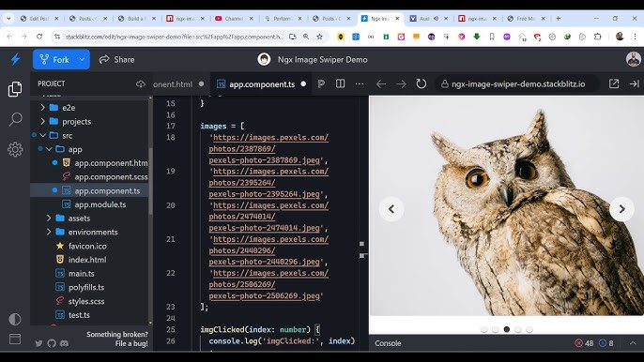Open the Search panel in sidebar
Screen dimensions: 644x362
point(15,119)
